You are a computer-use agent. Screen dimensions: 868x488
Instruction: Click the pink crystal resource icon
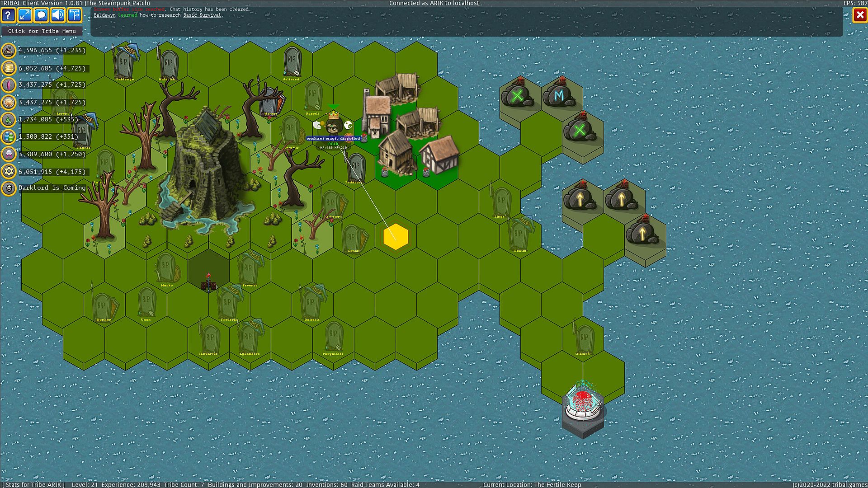click(9, 85)
